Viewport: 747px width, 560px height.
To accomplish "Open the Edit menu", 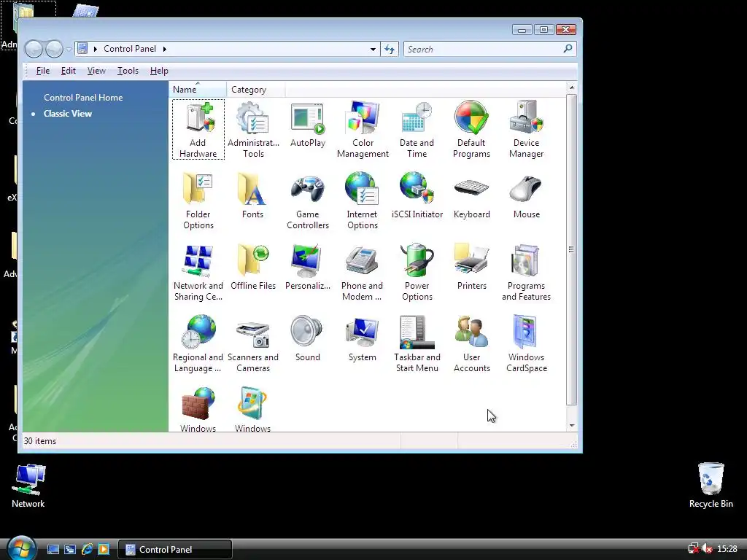I will tap(68, 71).
